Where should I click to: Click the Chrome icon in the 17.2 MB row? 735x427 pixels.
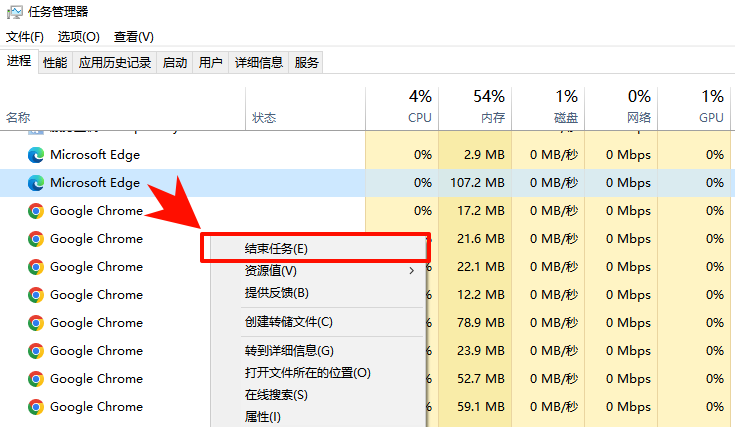point(36,211)
